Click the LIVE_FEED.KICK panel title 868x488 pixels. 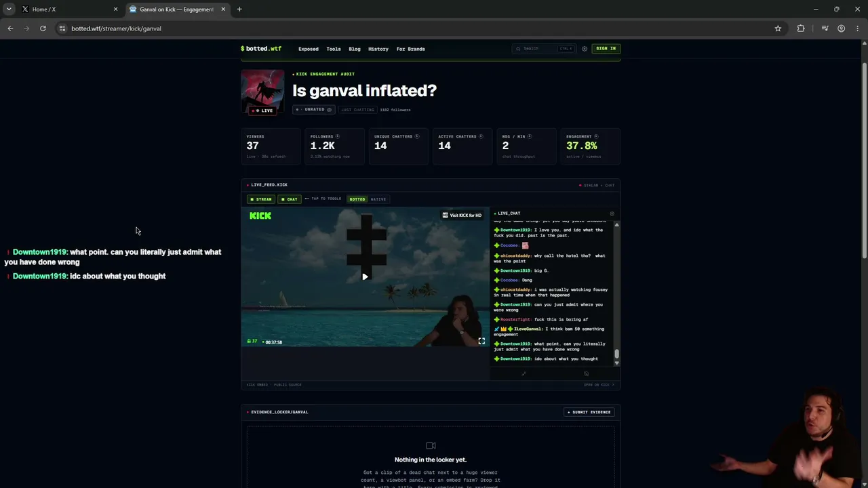(269, 185)
